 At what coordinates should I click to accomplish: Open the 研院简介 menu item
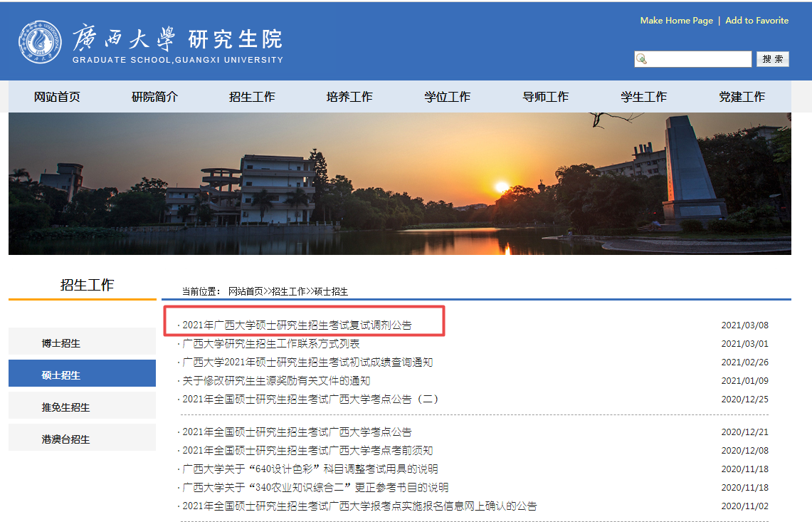pos(154,97)
